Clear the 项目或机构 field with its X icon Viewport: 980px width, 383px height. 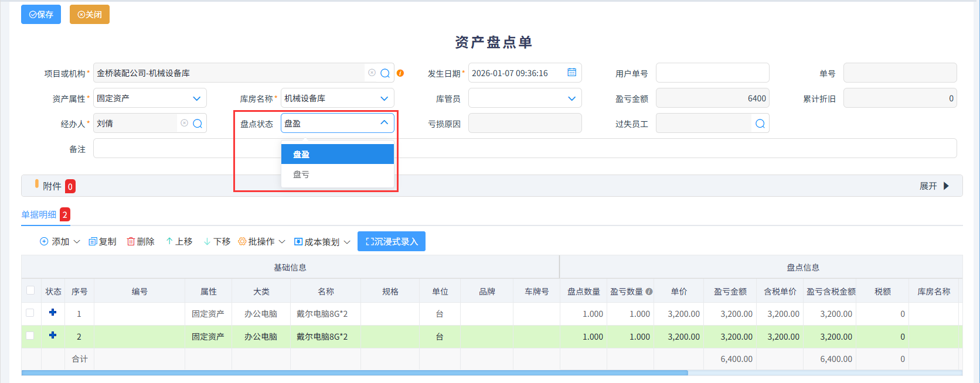(372, 73)
